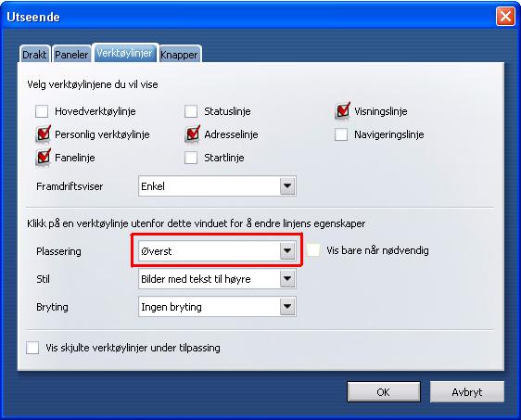Open the Bryting dropdown showing Ingen bryting
Viewport: 521px width, 420px height.
pyautogui.click(x=217, y=307)
